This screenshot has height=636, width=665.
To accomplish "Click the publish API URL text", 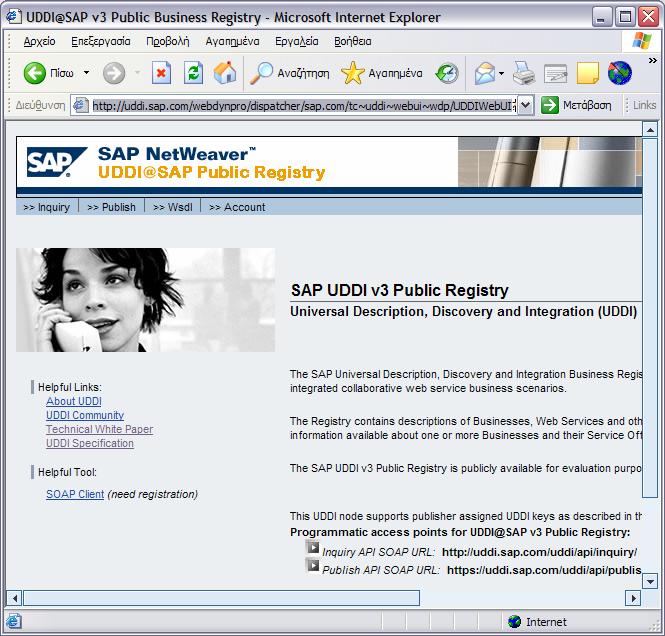I will click(x=544, y=570).
